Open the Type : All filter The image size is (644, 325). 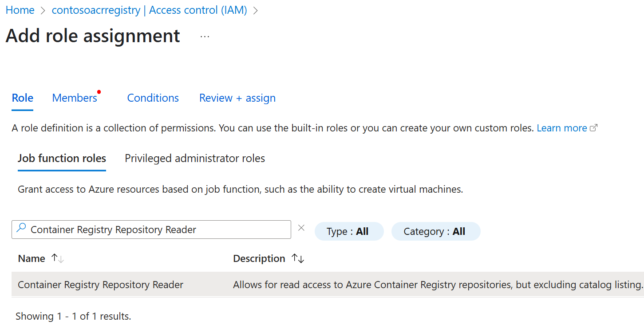pos(348,231)
